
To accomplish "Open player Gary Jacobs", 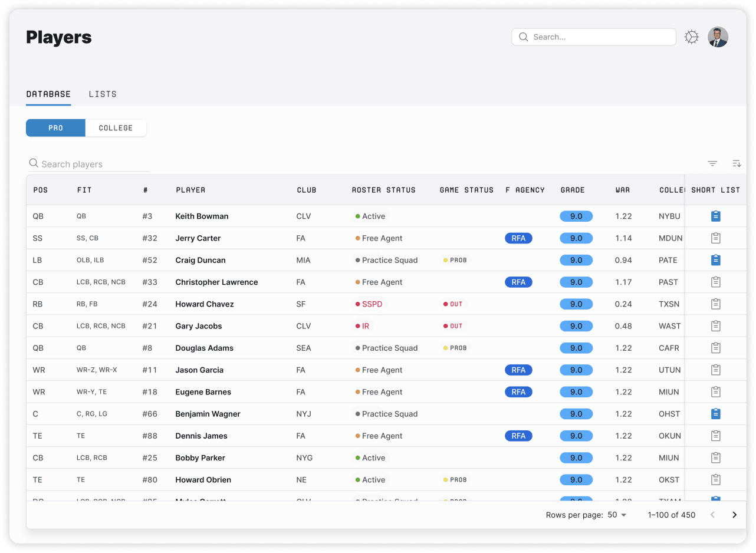I will coord(199,326).
